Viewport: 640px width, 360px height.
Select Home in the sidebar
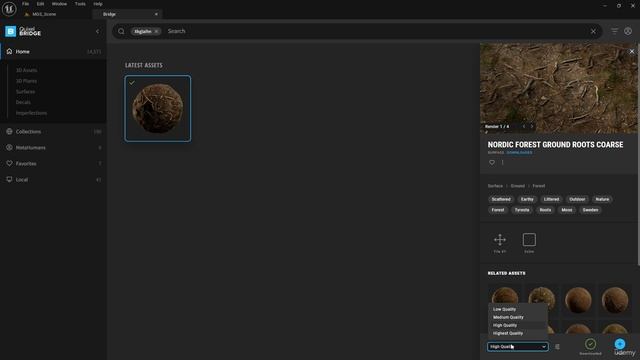pos(53,52)
